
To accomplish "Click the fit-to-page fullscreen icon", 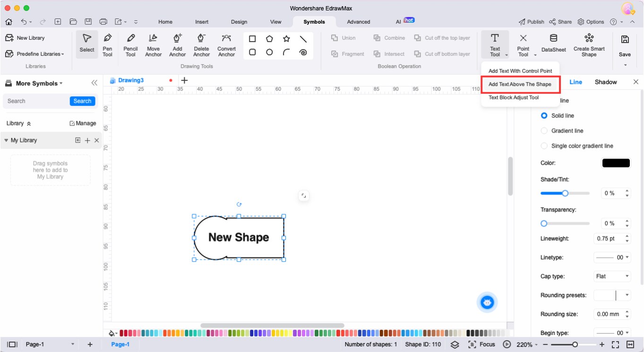I will [615, 344].
